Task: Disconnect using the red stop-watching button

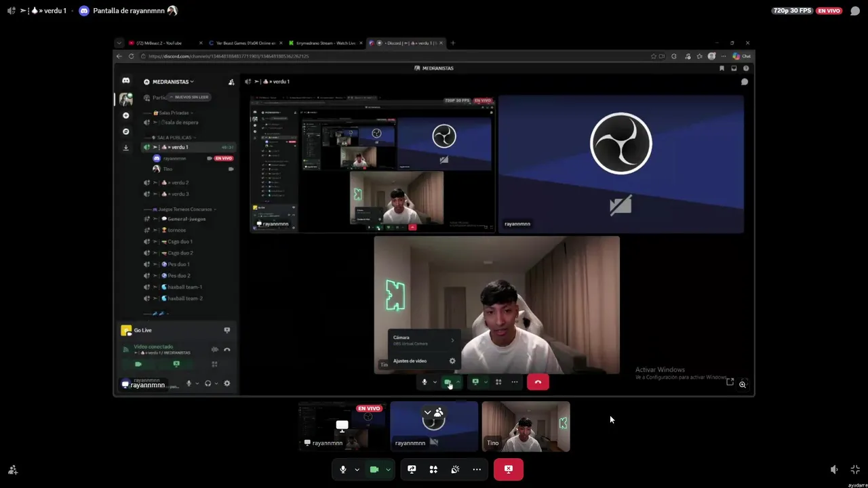Action: 509,469
